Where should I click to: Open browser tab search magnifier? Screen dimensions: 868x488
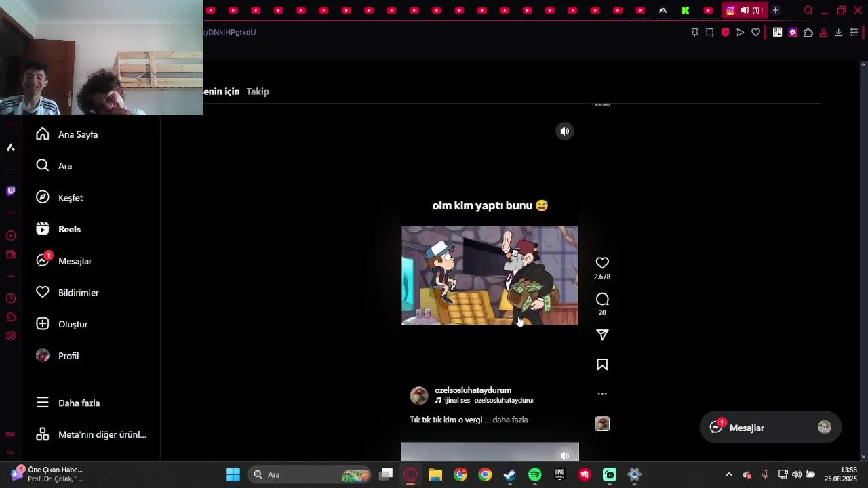point(808,10)
